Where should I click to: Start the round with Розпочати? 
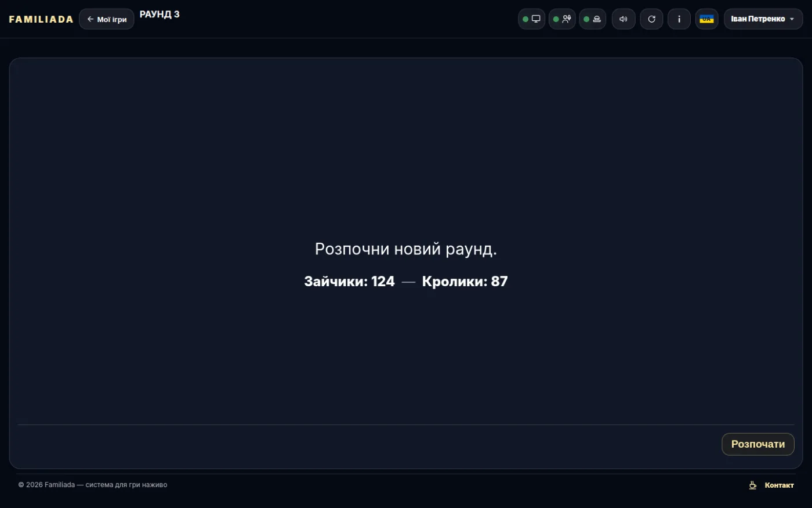click(758, 444)
